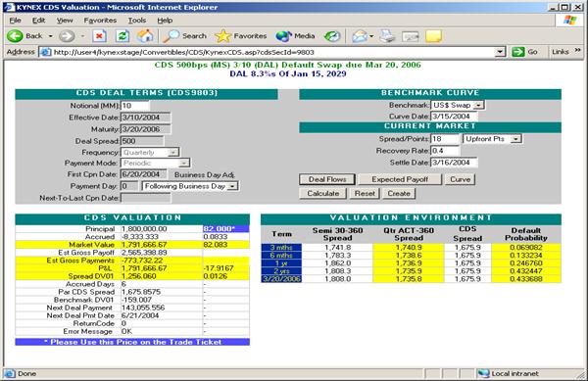588x381 pixels.
Task: Click the Settle Date input field
Action: click(454, 163)
